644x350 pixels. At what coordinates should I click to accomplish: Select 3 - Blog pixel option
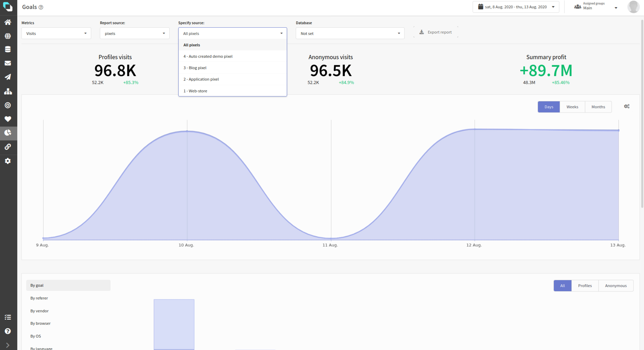coord(233,68)
